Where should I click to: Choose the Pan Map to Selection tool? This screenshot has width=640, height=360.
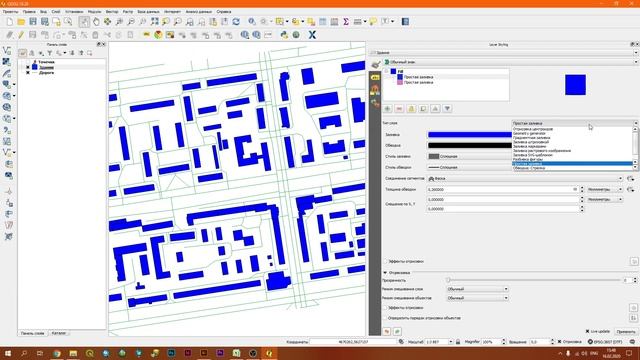(107, 22)
